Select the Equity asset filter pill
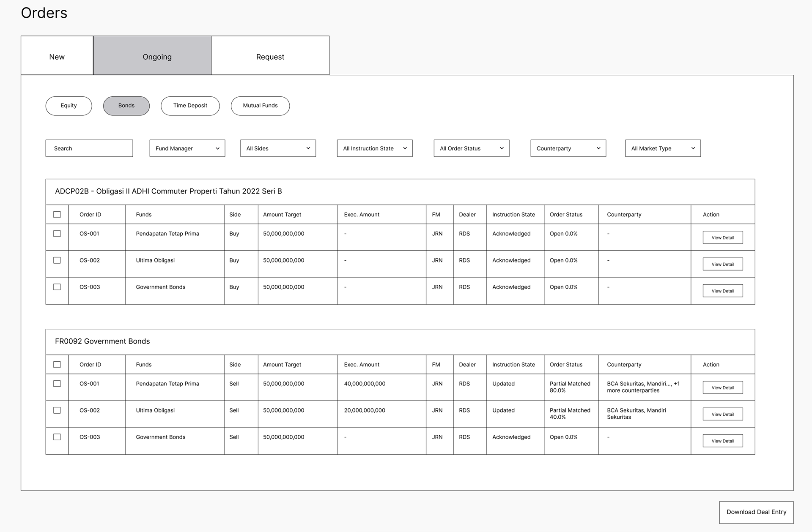812x532 pixels. pyautogui.click(x=69, y=106)
